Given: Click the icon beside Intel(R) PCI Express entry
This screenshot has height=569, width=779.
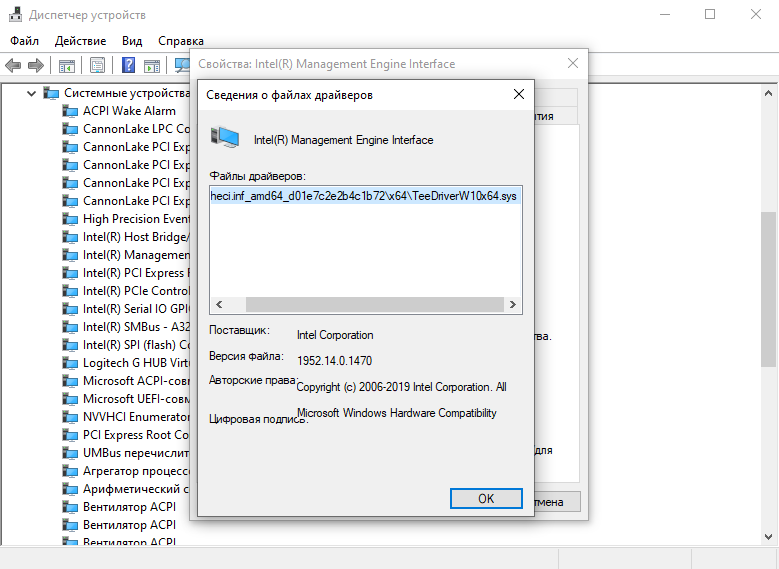Looking at the screenshot, I should tap(70, 273).
